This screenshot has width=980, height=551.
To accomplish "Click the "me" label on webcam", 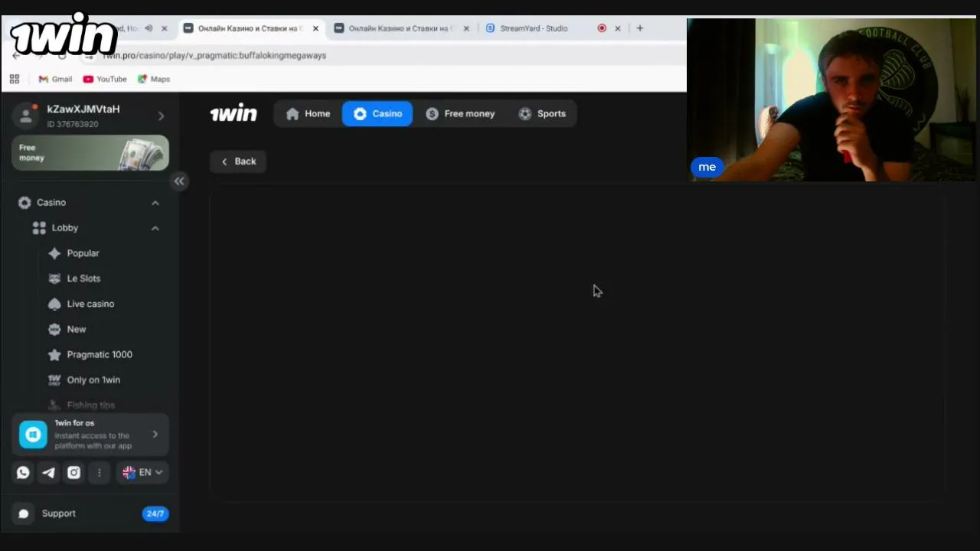I will pyautogui.click(x=707, y=167).
